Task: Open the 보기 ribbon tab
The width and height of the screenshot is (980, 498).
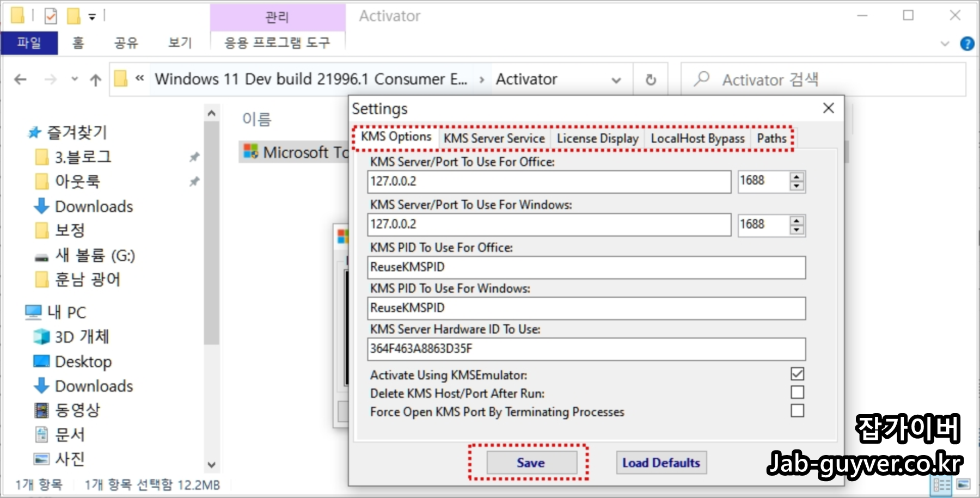Action: [180, 42]
